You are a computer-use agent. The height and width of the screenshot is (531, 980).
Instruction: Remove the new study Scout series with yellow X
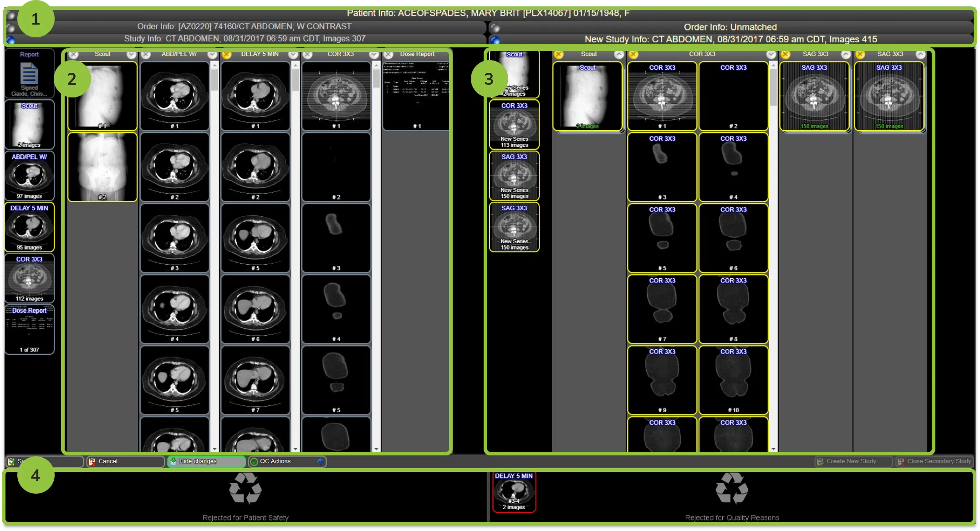point(559,55)
